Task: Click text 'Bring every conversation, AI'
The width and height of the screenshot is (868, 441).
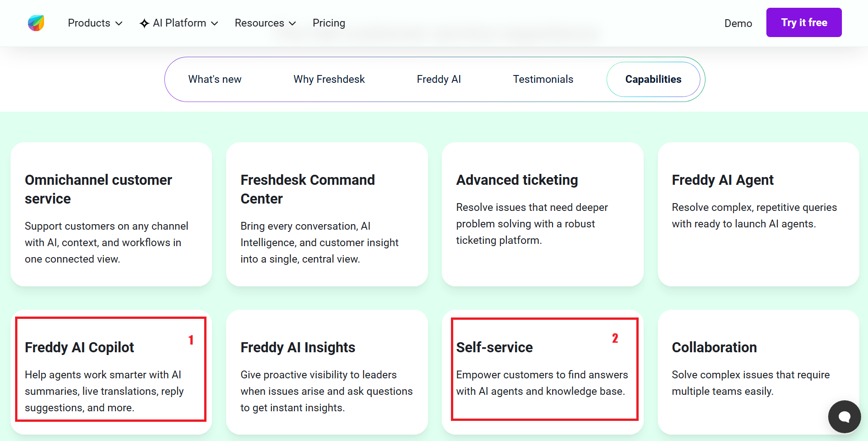Action: [x=305, y=226]
